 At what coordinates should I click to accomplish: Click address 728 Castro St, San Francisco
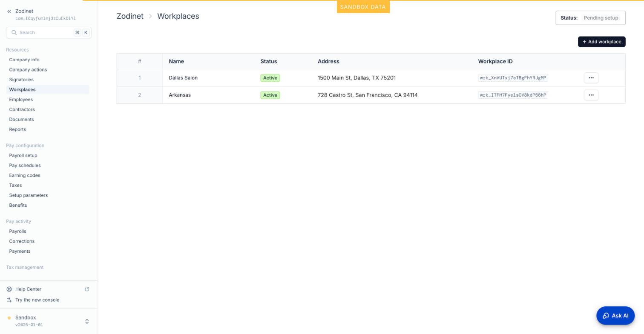click(x=368, y=95)
